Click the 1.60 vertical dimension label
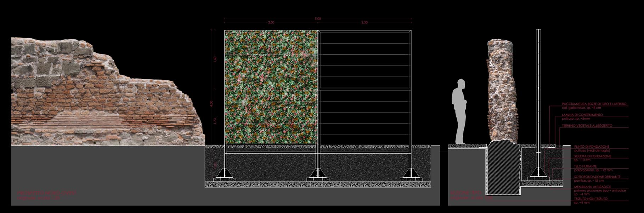 [215, 59]
